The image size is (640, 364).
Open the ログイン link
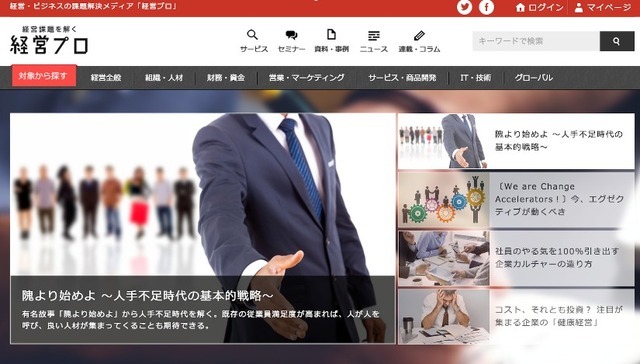tap(546, 8)
